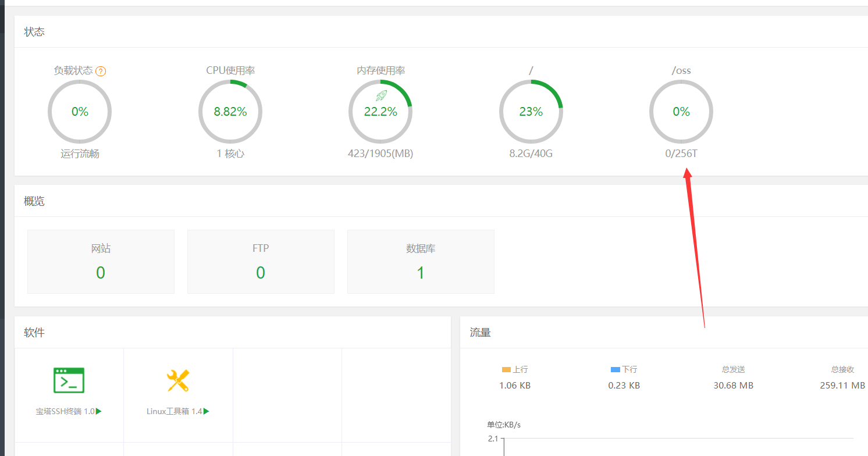This screenshot has height=456, width=868.
Task: Click the 软件 section heading
Action: (34, 333)
